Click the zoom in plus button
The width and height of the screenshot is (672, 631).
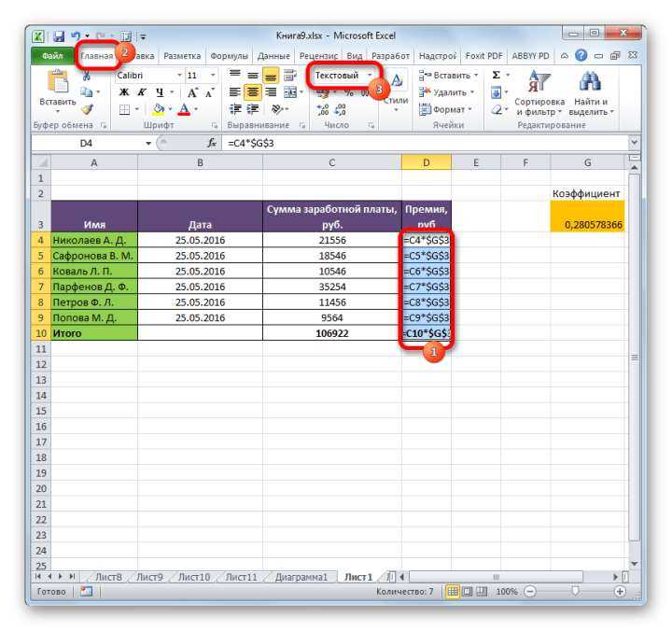[620, 592]
